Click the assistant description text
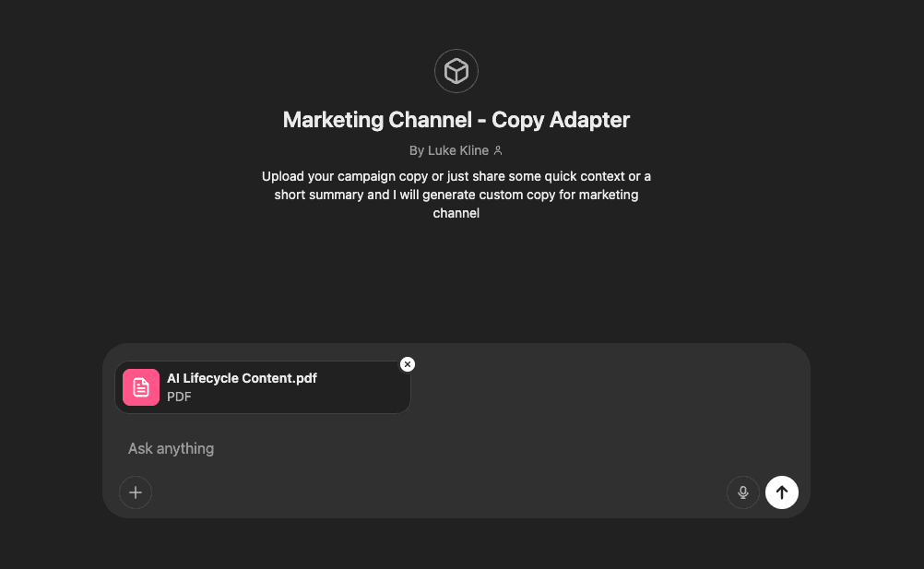This screenshot has width=924, height=569. tap(456, 195)
